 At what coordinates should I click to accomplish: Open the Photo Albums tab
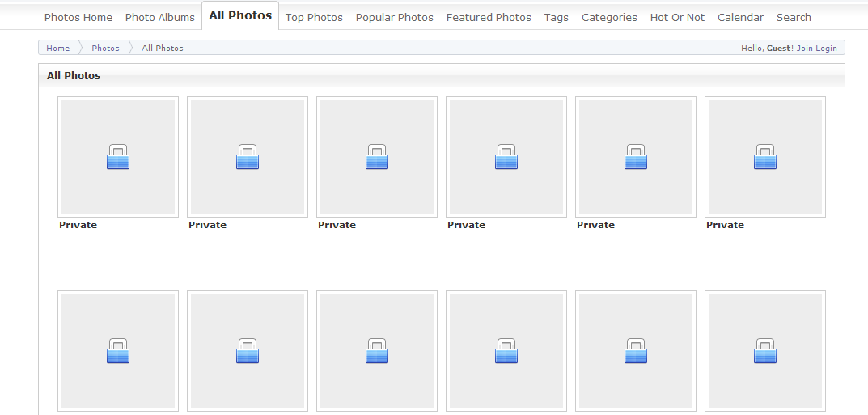(160, 18)
